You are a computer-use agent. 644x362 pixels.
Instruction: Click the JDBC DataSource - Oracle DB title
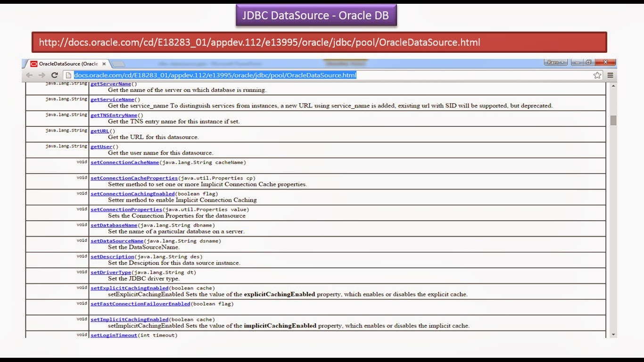pos(316,15)
